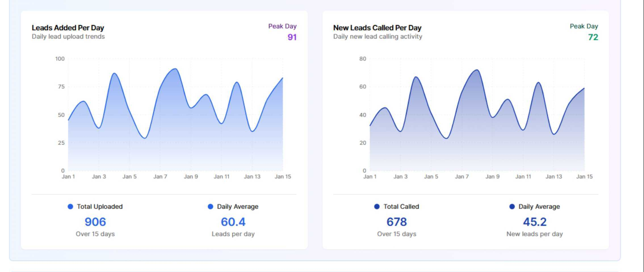Click the 100 label on Leads Added y-axis

tap(60, 59)
